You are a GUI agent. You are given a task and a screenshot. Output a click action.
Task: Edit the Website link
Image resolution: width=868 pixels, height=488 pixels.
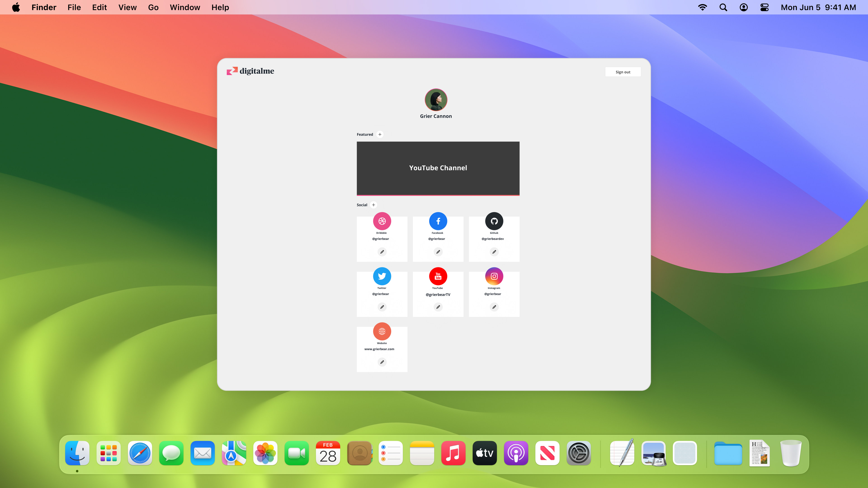382,362
